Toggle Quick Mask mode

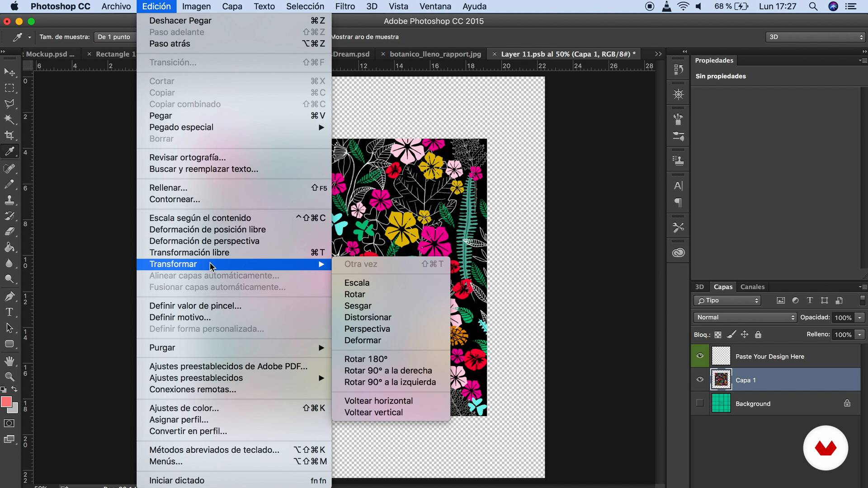(9, 423)
